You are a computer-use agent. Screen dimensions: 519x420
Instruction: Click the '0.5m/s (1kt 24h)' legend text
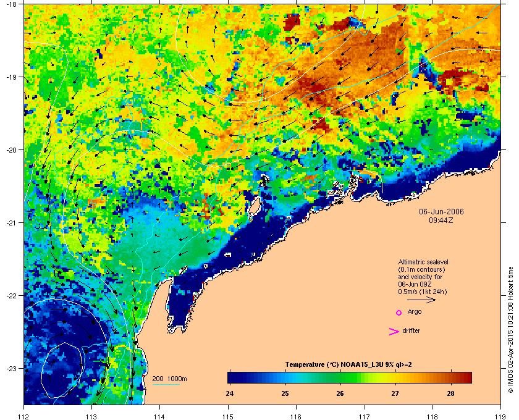423,292
